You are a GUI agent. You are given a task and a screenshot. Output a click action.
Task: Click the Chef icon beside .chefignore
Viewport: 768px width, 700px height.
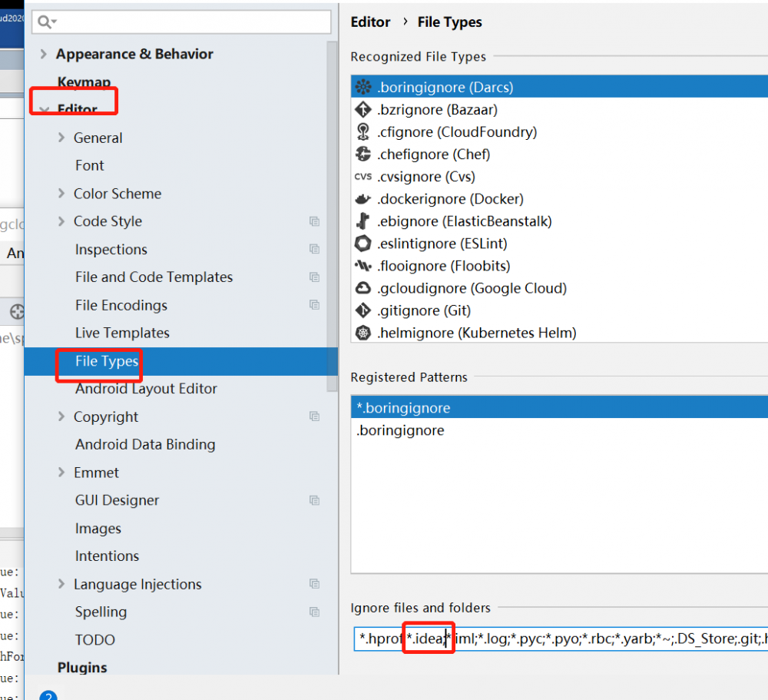click(x=363, y=154)
